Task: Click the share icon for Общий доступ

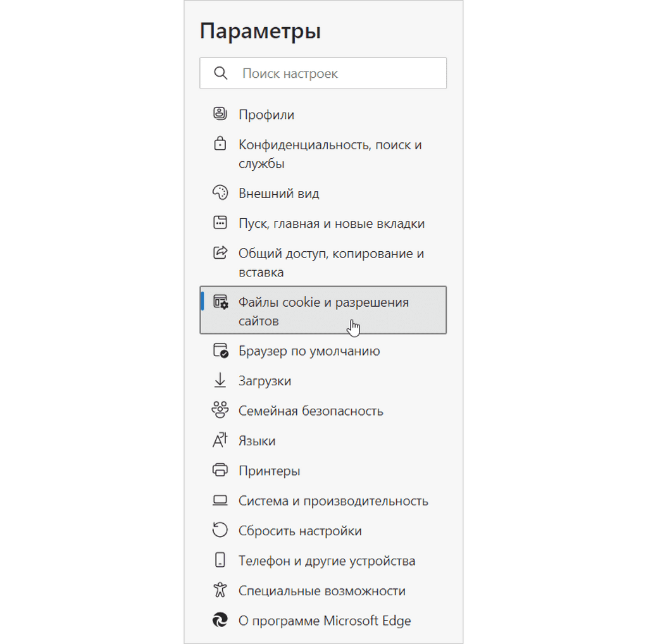Action: point(220,254)
